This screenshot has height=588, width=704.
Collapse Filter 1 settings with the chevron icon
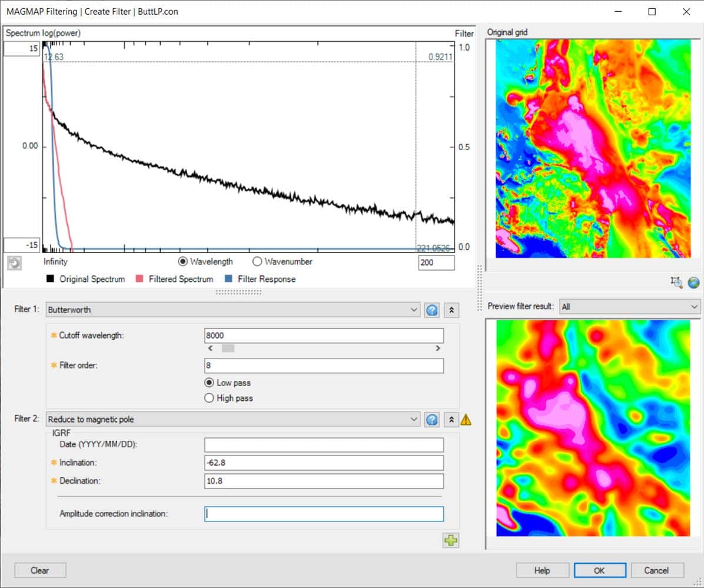pos(451,310)
